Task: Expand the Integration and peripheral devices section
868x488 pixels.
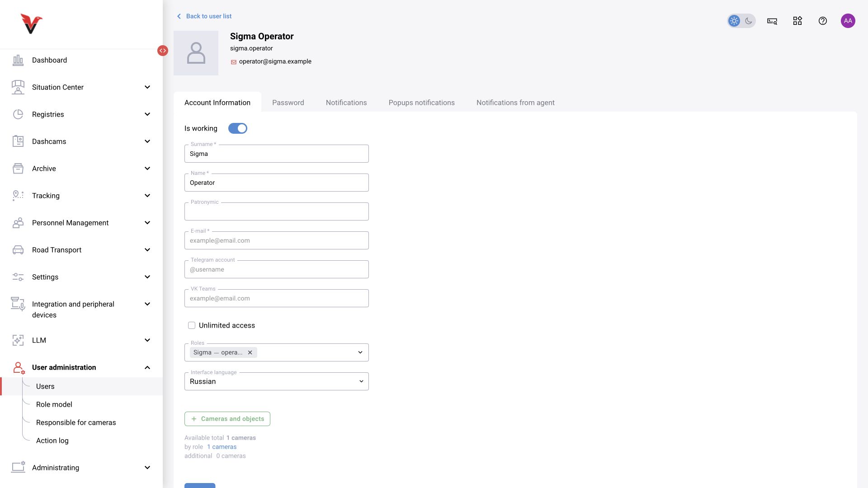Action: click(x=147, y=304)
